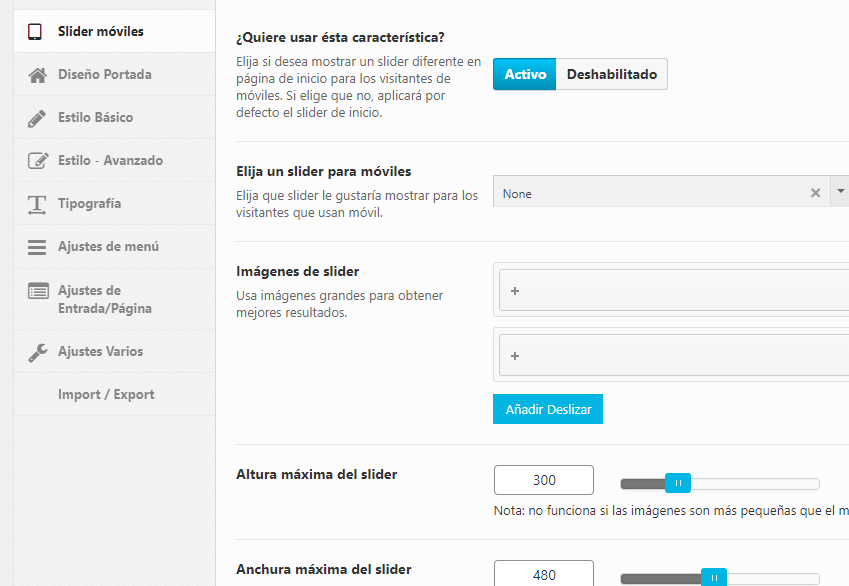
Task: Click the mobile phone icon beside Slider móviles
Action: pos(35,31)
